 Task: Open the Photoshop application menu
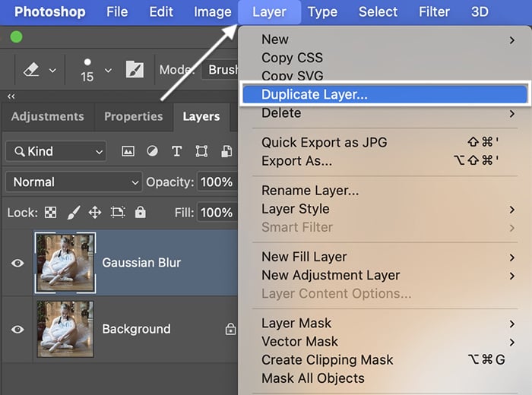(x=50, y=12)
